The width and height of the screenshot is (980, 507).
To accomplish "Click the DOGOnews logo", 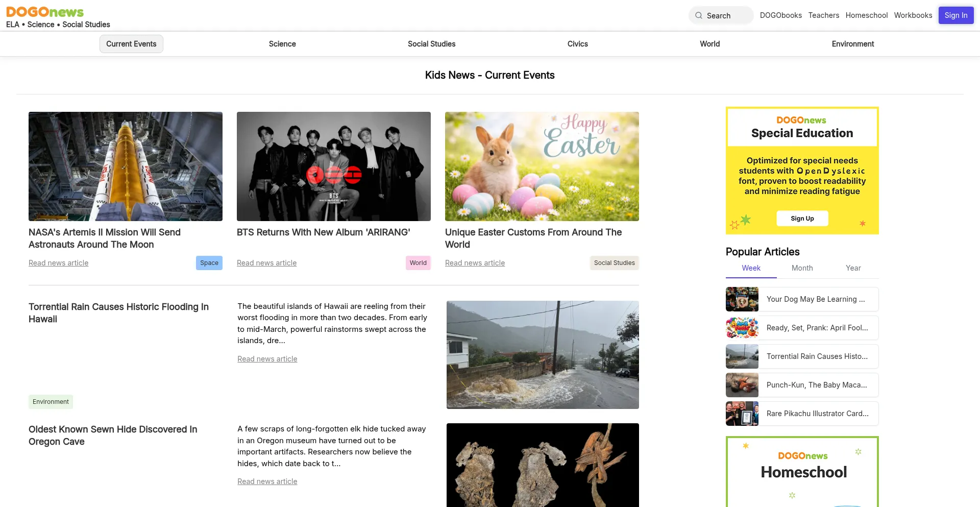I will click(45, 12).
